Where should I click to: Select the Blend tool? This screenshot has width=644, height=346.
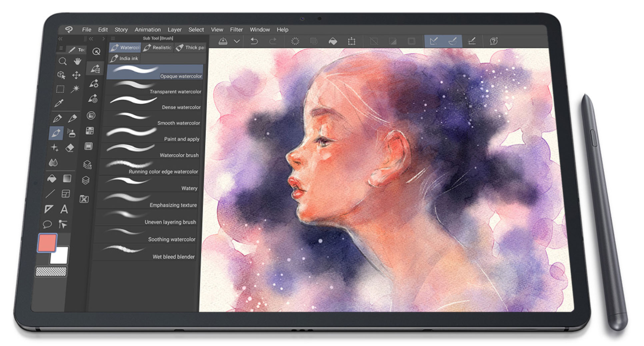coord(53,163)
